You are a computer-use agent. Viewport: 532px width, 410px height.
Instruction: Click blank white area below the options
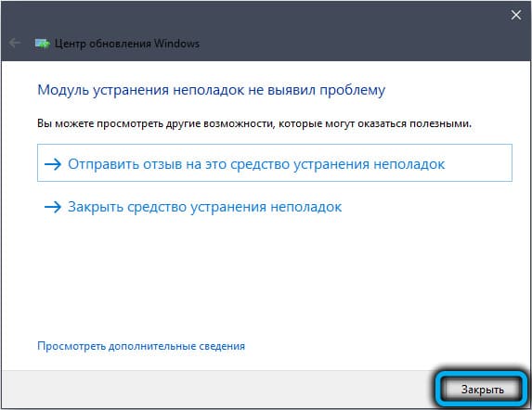[265, 278]
